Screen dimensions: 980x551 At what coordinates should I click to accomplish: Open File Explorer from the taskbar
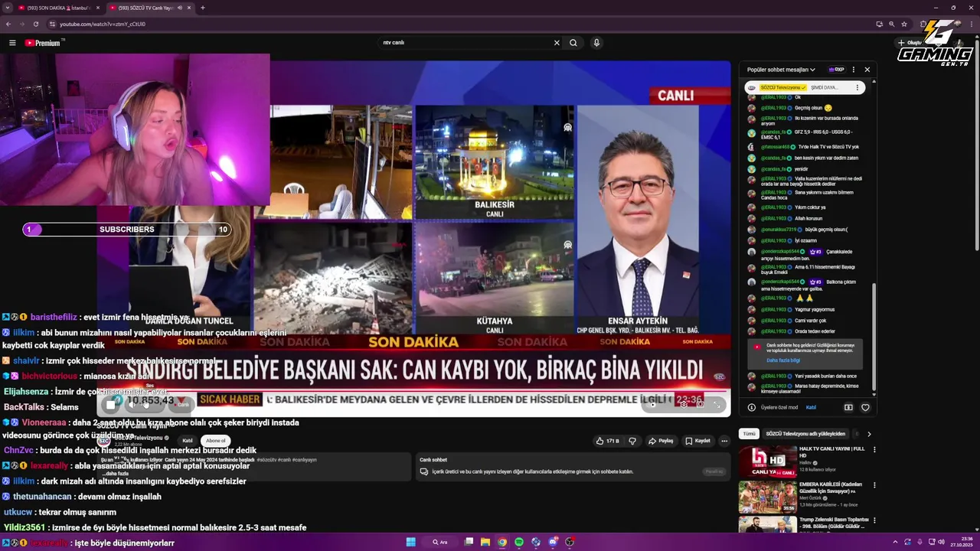tap(485, 542)
